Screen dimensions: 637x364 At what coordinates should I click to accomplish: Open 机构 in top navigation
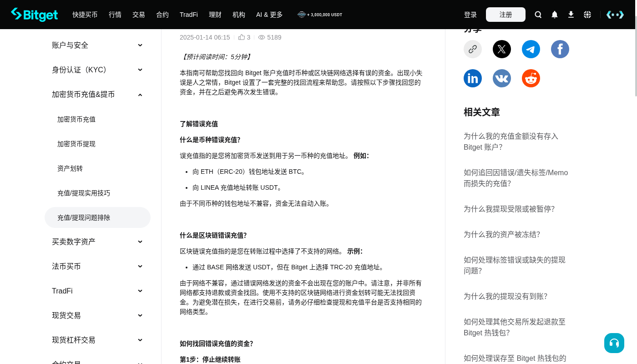pos(239,15)
